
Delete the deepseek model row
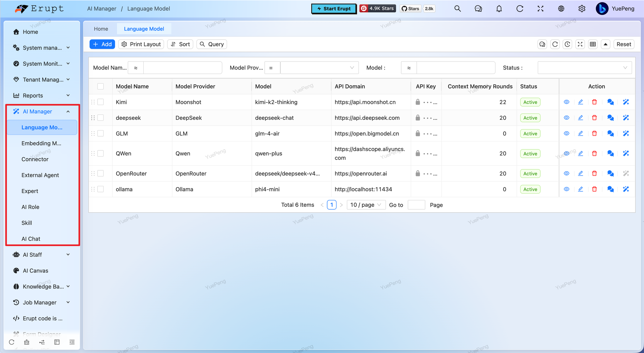pos(594,118)
